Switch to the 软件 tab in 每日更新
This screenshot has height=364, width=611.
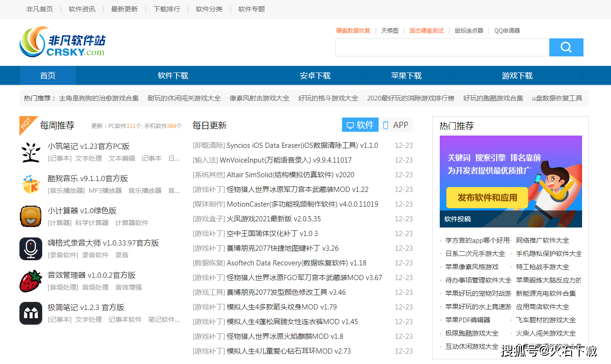(360, 125)
